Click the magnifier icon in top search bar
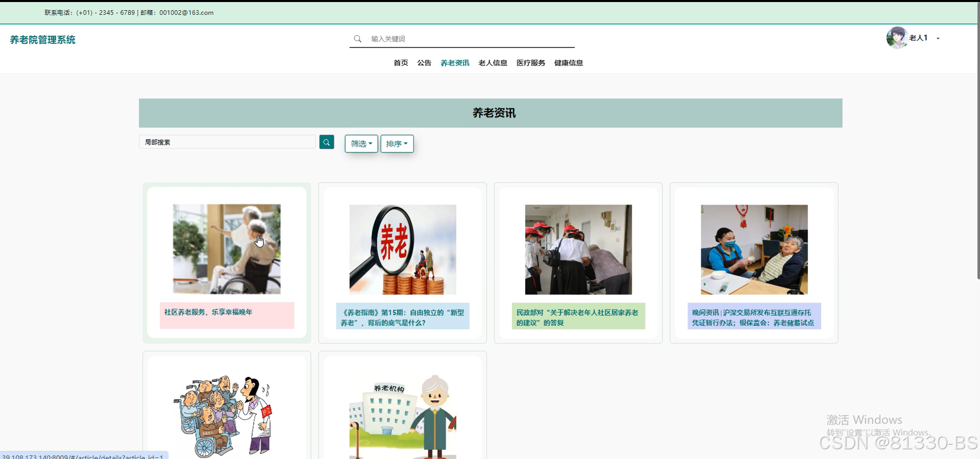The image size is (980, 459). [x=357, y=39]
